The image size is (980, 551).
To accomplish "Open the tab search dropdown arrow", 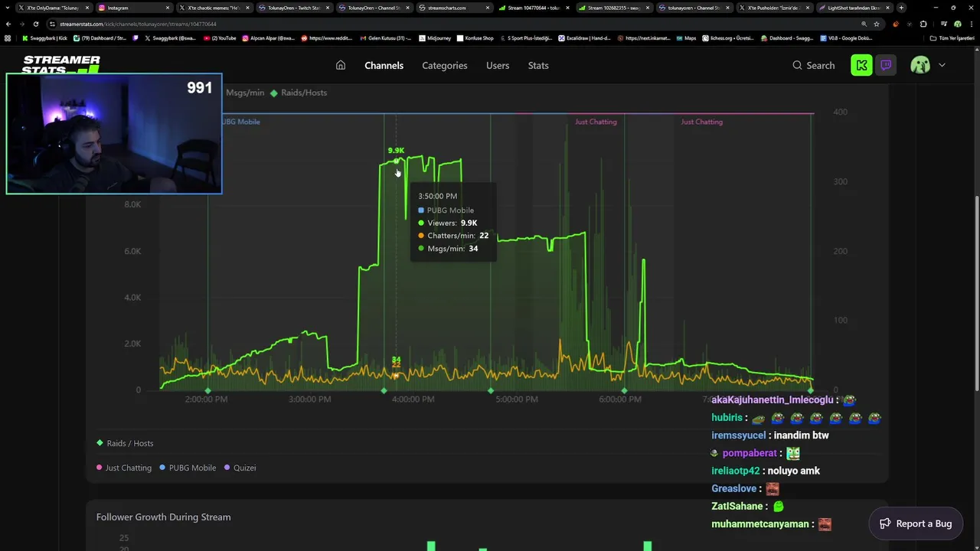I will 8,8.
